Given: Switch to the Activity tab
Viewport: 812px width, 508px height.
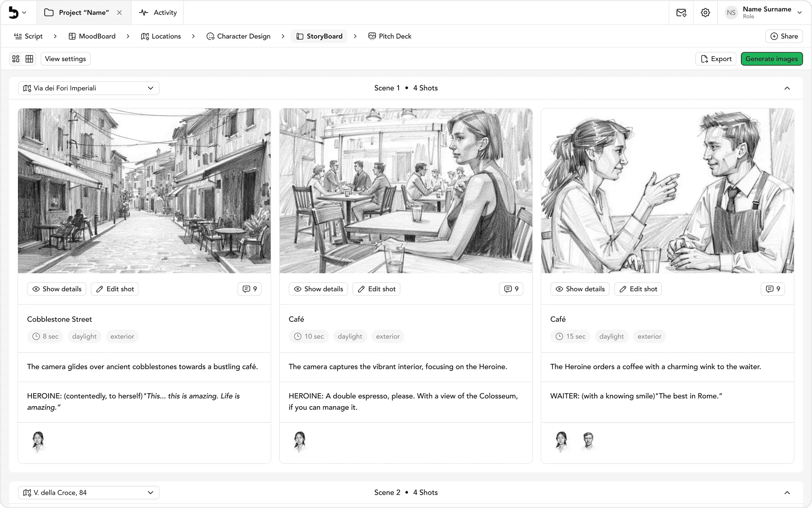Looking at the screenshot, I should coord(158,13).
